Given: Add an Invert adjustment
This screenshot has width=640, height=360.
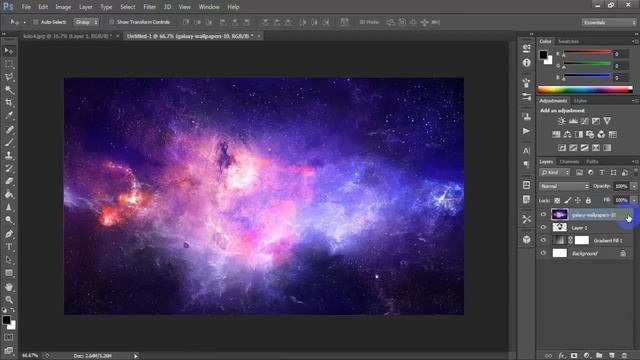Looking at the screenshot, I should click(562, 148).
